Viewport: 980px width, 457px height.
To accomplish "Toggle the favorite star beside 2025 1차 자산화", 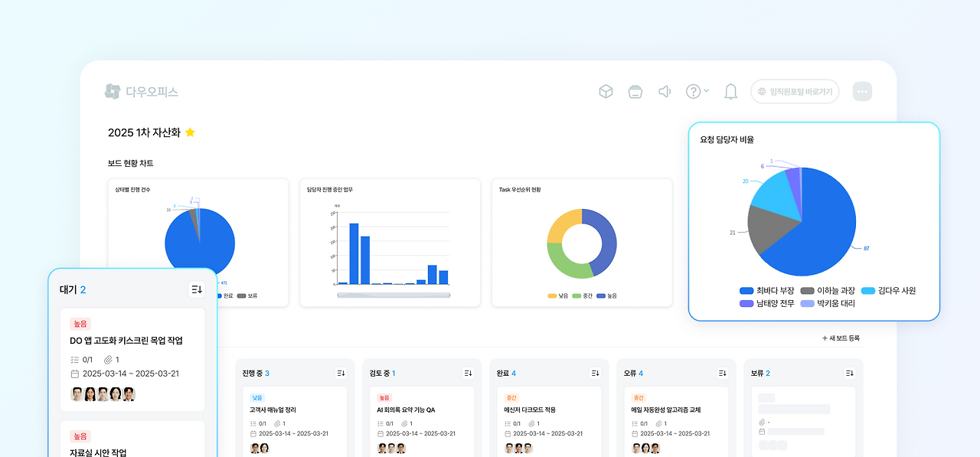I will 191,132.
